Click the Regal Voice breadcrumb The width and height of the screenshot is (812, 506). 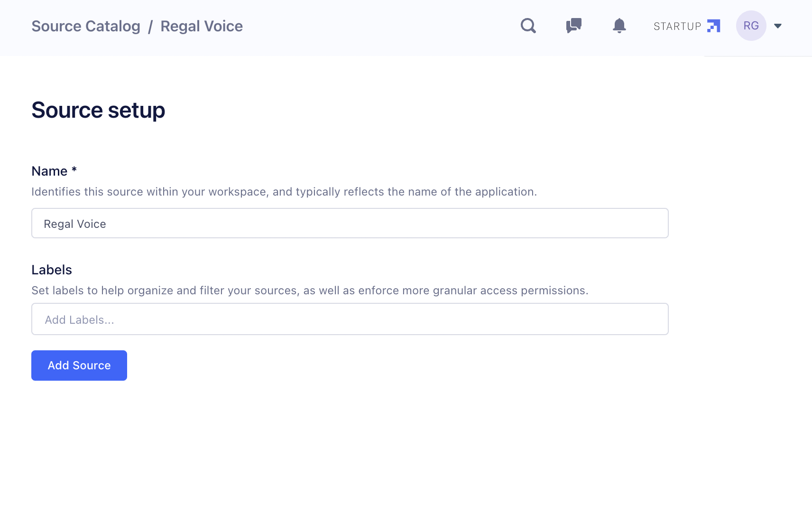tap(202, 26)
